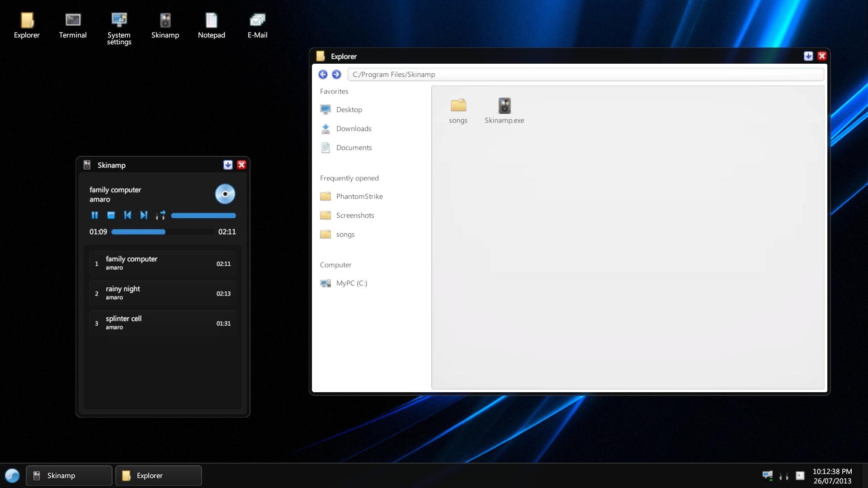Pause the playing song in Skinamp
Image resolution: width=868 pixels, height=488 pixels.
coord(94,215)
